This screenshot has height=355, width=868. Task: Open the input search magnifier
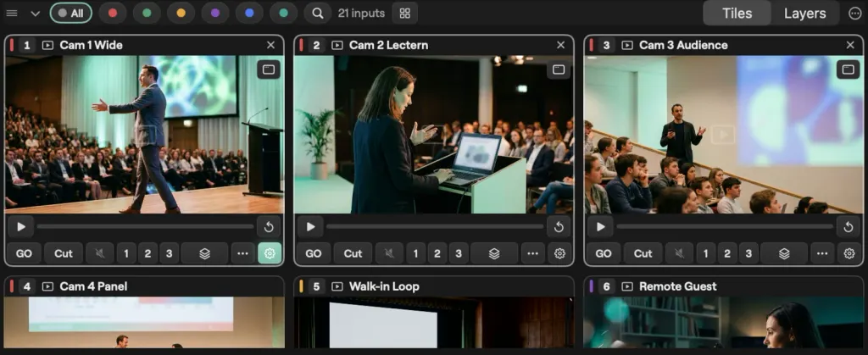click(x=318, y=13)
